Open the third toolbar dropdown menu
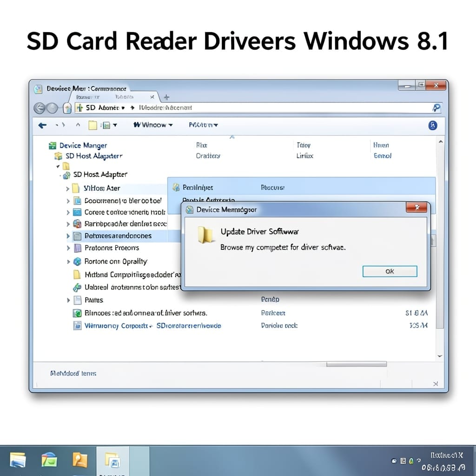Viewport: 476px width, 476px height. pyautogui.click(x=203, y=125)
